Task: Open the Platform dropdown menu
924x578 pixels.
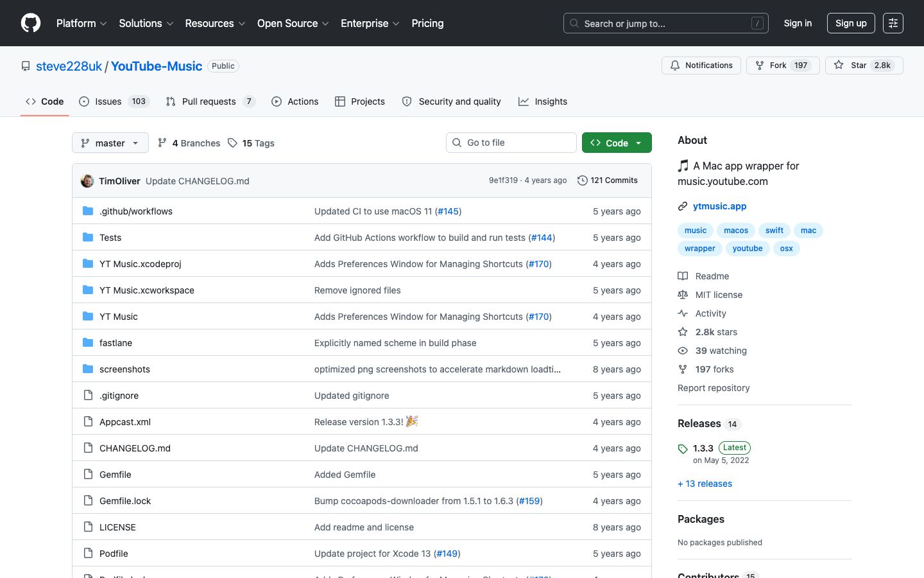Action: pyautogui.click(x=81, y=23)
